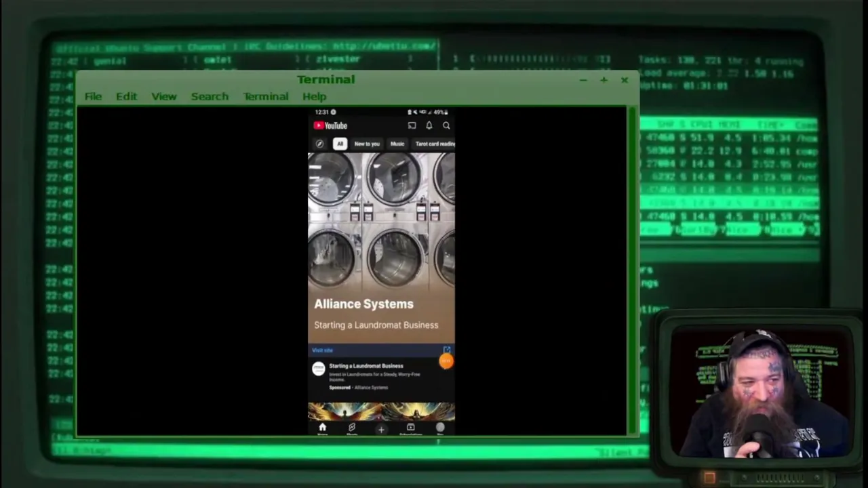Select the All filter chip
The width and height of the screenshot is (868, 488).
click(340, 144)
